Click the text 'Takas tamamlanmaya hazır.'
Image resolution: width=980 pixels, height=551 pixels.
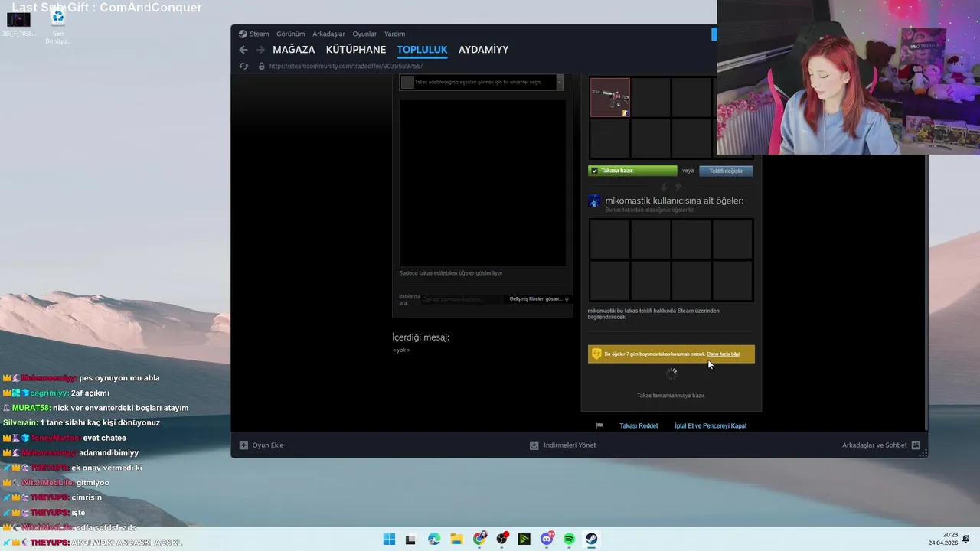[x=671, y=396]
